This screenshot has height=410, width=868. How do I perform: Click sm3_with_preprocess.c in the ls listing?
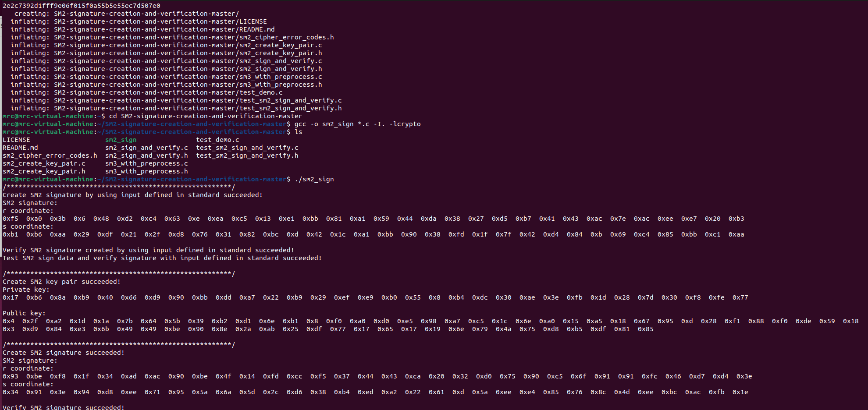pyautogui.click(x=146, y=163)
